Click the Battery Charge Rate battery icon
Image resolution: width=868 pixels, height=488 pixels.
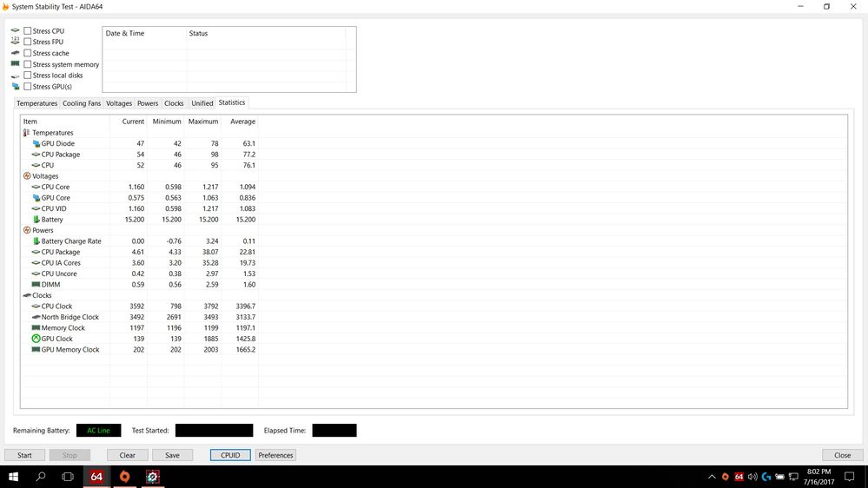click(36, 241)
